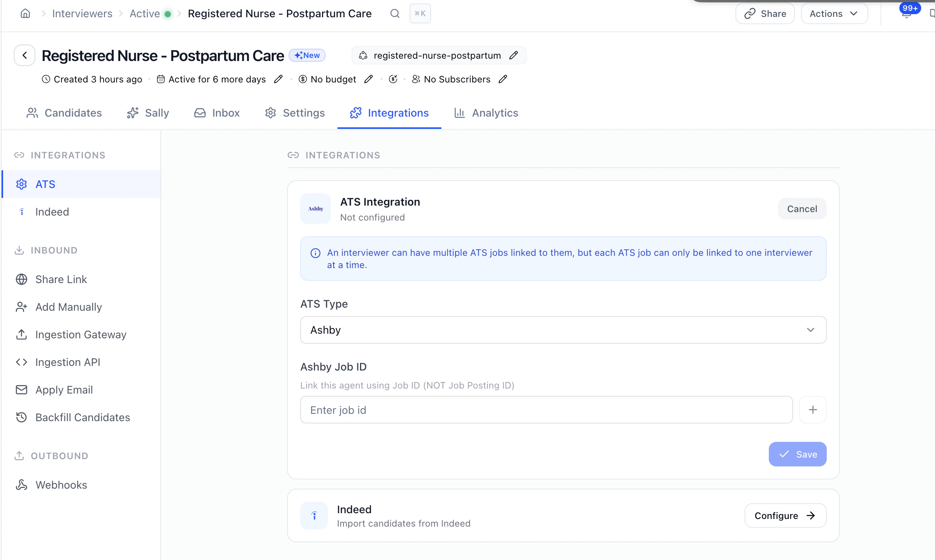Open the search magnifier icon
935x560 pixels.
tap(395, 13)
